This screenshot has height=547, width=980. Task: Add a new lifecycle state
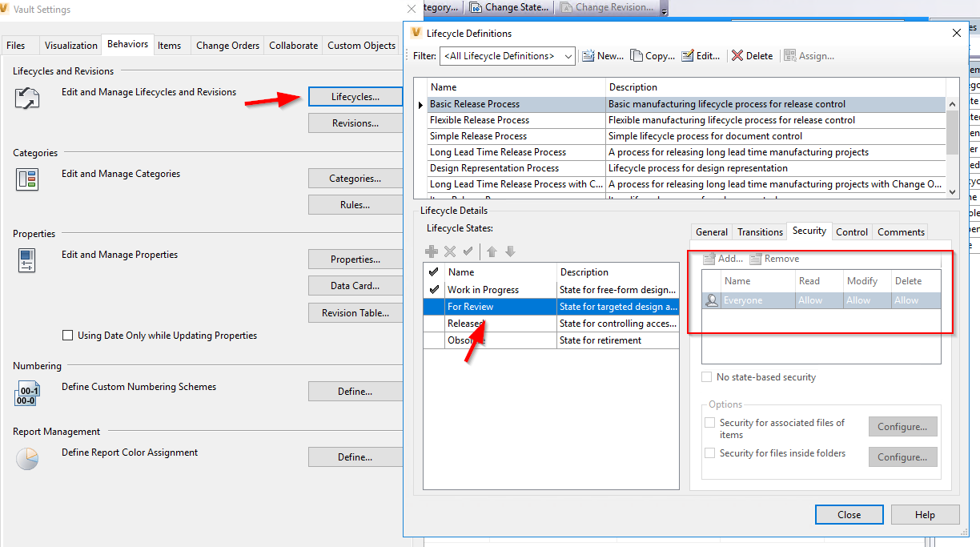pyautogui.click(x=431, y=251)
